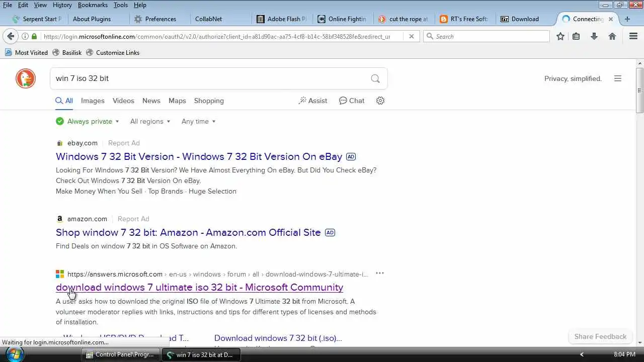This screenshot has height=362, width=644.
Task: Click the browser Search box
Action: tap(486, 36)
